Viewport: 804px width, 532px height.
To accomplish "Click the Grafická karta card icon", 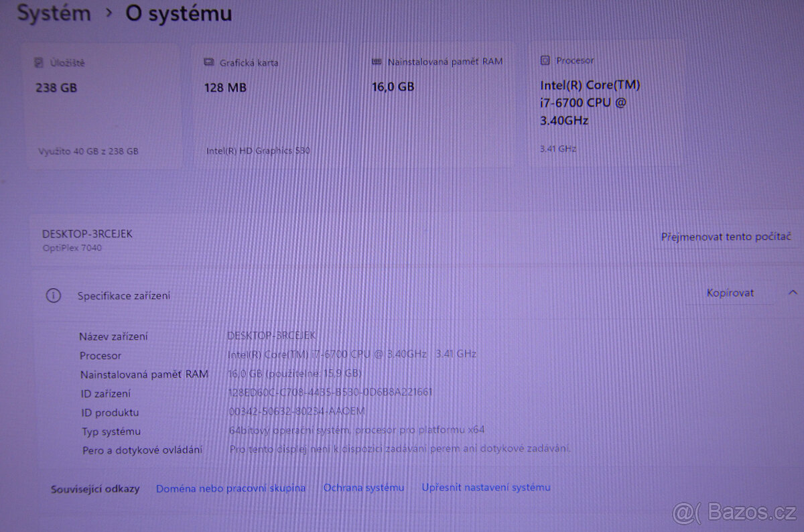I will coord(208,62).
